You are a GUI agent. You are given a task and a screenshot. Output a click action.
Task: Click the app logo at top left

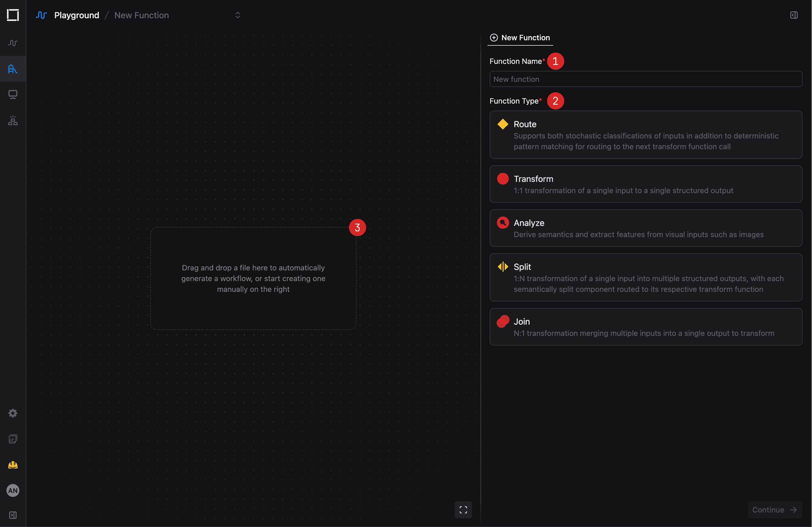point(13,15)
